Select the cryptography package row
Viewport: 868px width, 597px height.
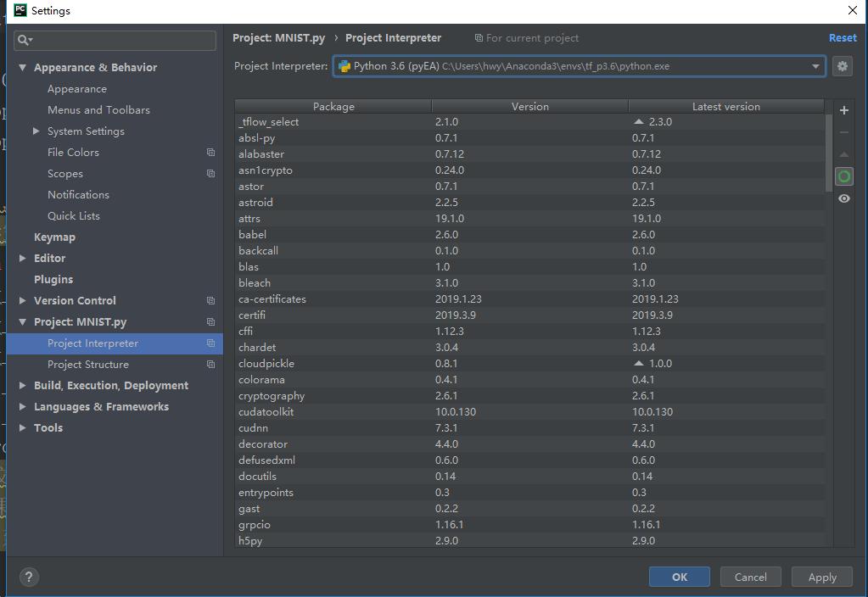pyautogui.click(x=529, y=396)
